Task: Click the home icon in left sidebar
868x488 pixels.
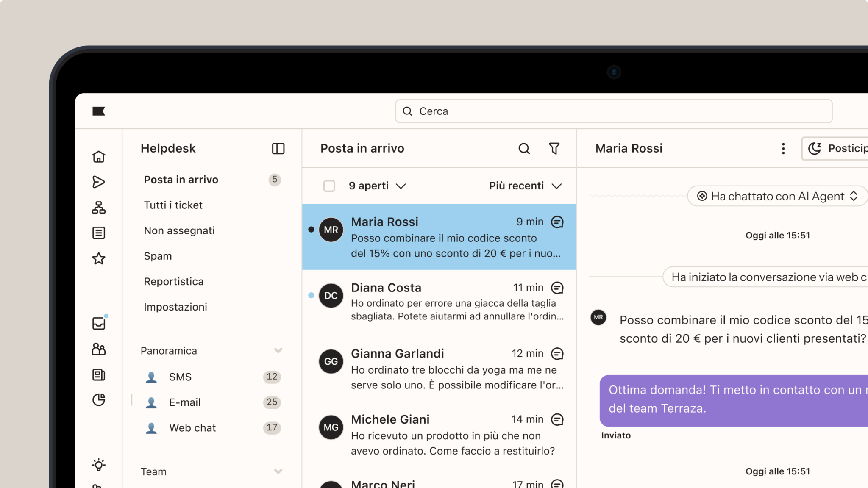Action: 99,157
